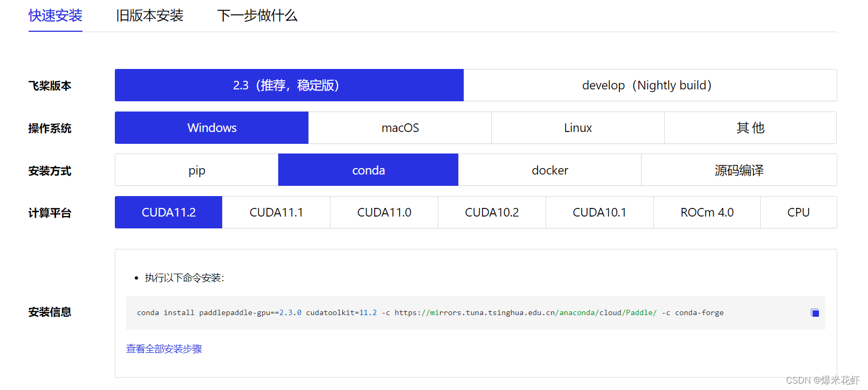Select version 2.3 (推荐, 稳定版)
Screen dimensions: 868x390
coord(289,85)
